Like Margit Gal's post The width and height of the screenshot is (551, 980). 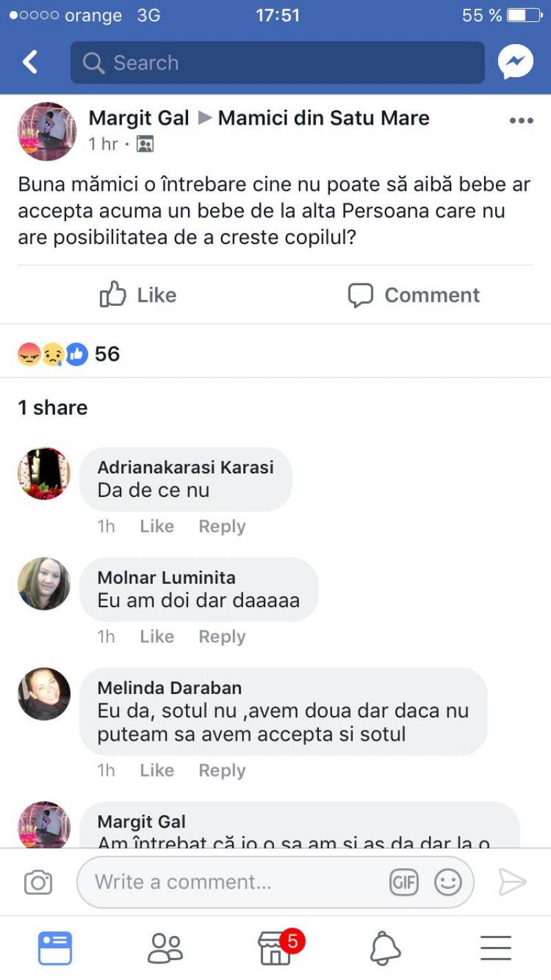[x=137, y=295]
